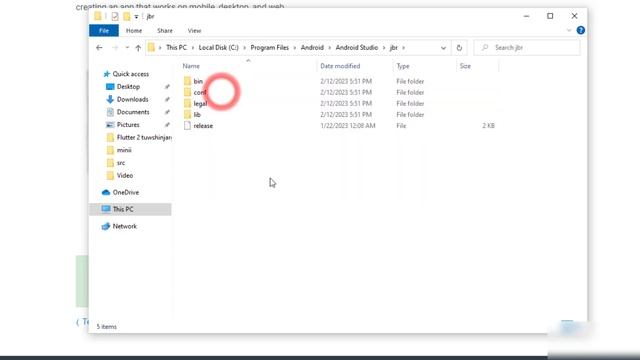640x360 pixels.
Task: Minimize the jbr Explorer window
Action: (x=527, y=16)
